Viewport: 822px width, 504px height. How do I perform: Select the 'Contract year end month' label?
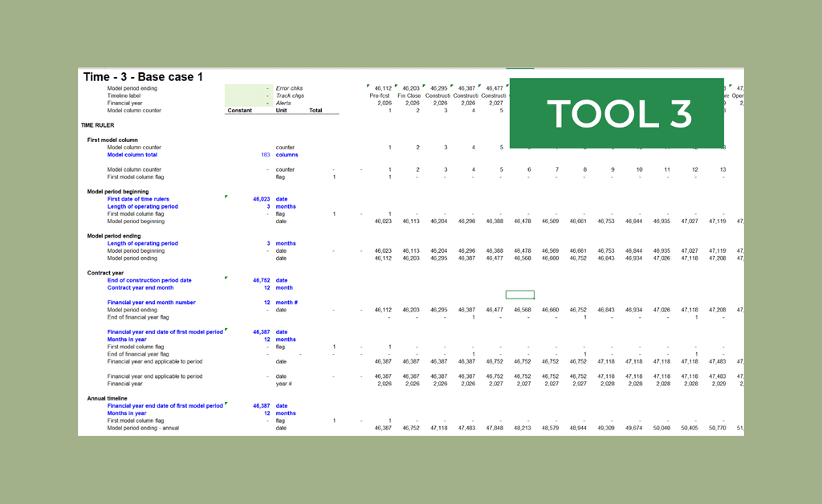point(140,287)
